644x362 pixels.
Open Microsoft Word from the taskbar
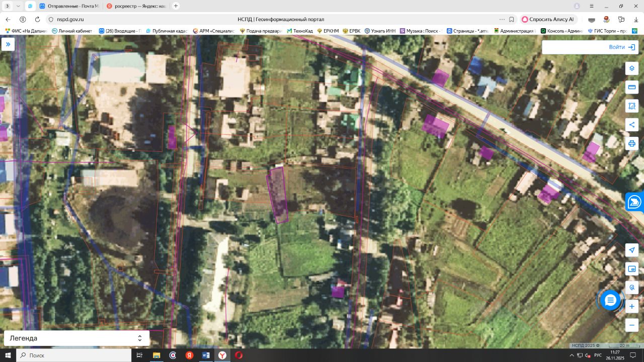coord(206,355)
